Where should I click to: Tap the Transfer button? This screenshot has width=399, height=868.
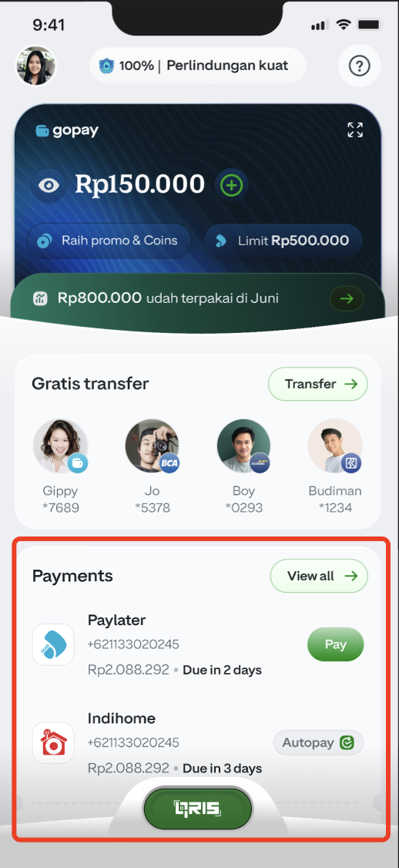pyautogui.click(x=317, y=384)
